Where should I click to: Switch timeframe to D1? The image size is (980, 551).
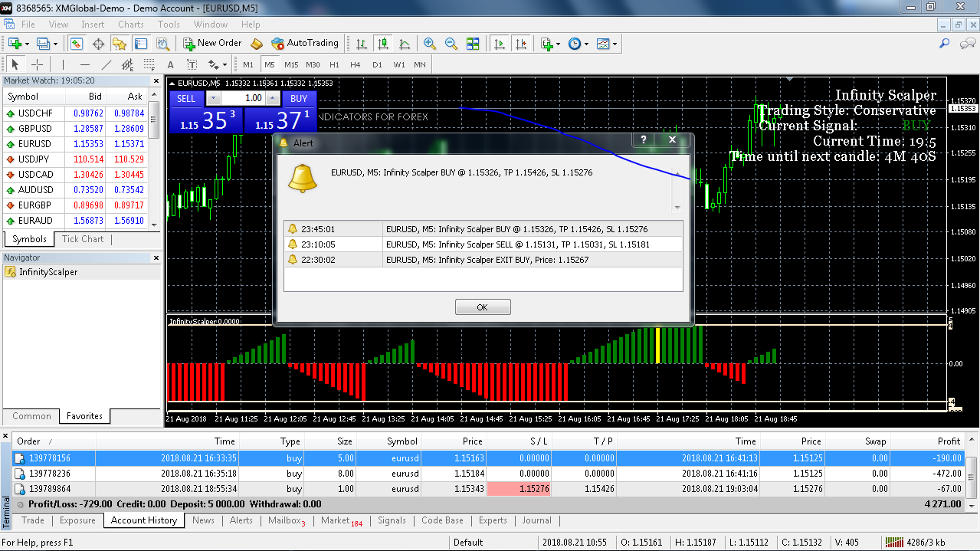point(377,64)
